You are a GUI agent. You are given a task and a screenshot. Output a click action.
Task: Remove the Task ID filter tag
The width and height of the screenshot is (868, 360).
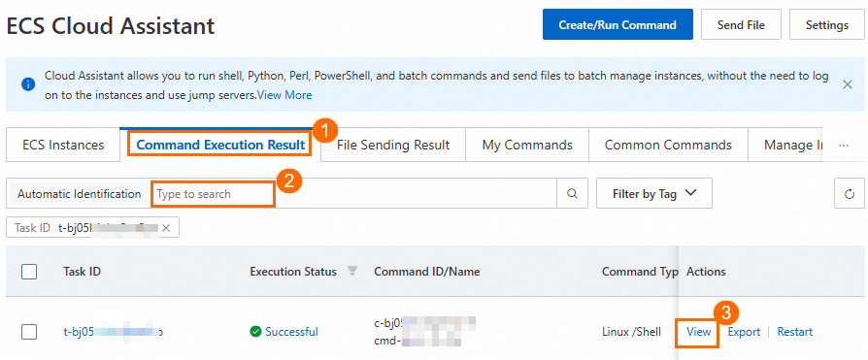tap(166, 227)
